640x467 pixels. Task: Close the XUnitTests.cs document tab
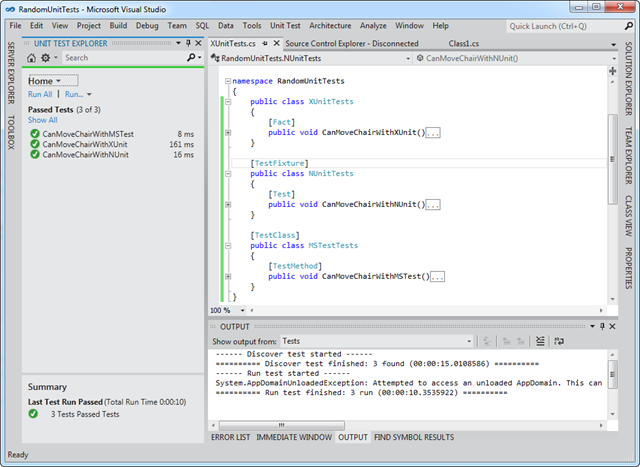coord(275,44)
